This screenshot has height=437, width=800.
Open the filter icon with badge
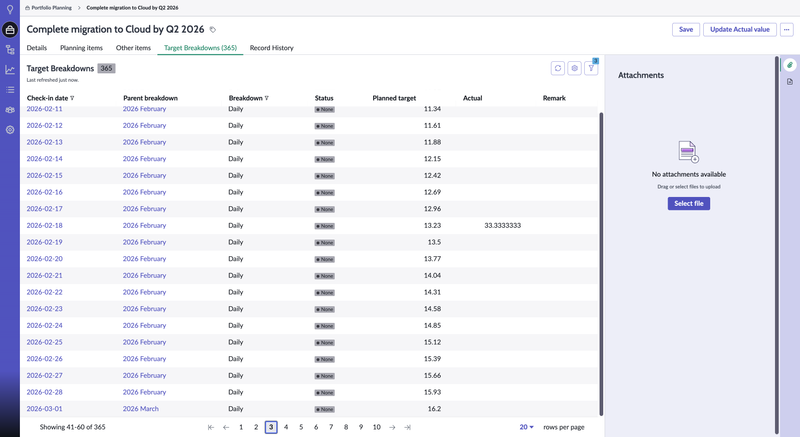pyautogui.click(x=591, y=68)
